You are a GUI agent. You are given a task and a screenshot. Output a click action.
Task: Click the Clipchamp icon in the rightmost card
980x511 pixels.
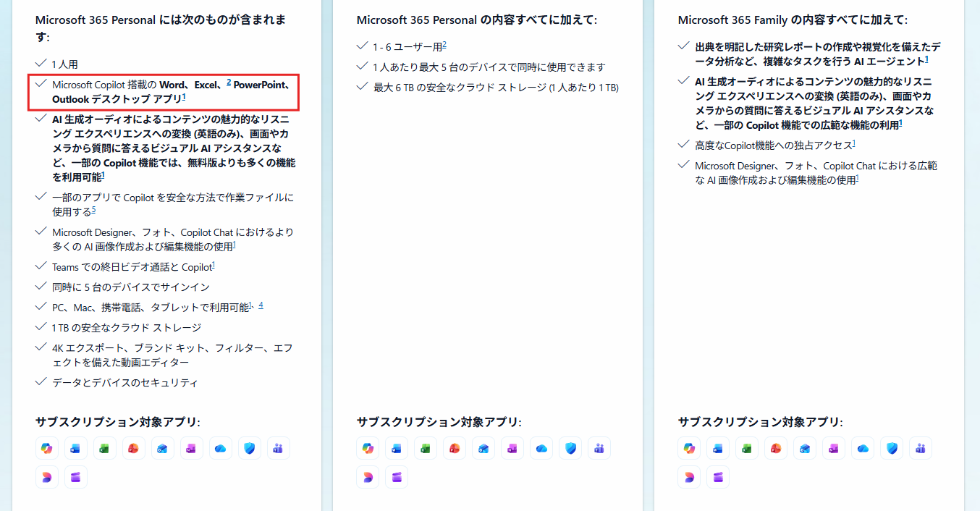click(718, 477)
